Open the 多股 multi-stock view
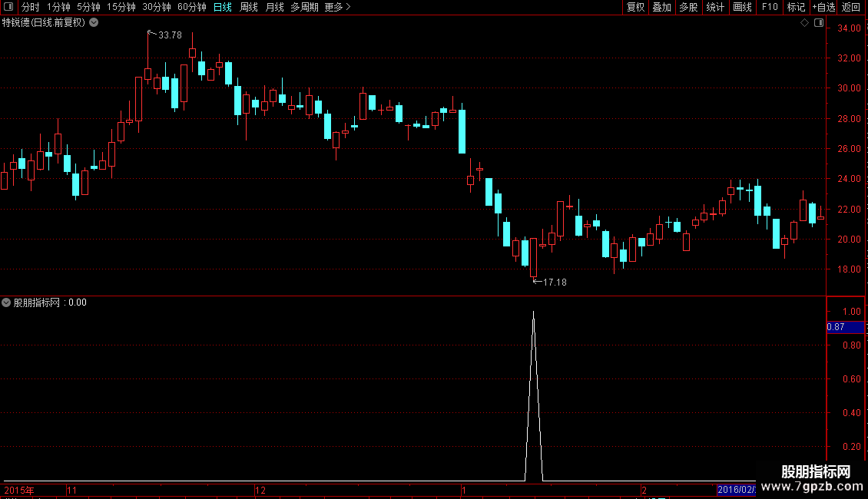The width and height of the screenshot is (868, 499). pyautogui.click(x=689, y=7)
